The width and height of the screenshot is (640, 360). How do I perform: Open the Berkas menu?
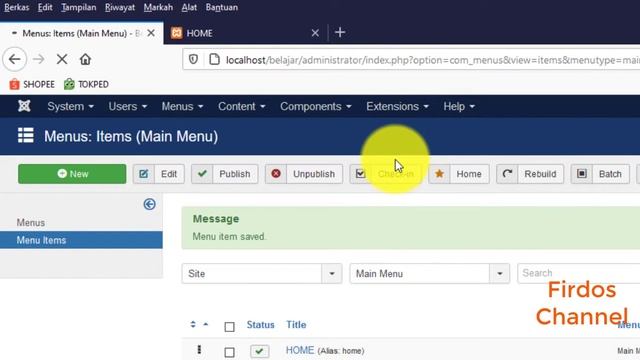pyautogui.click(x=17, y=7)
